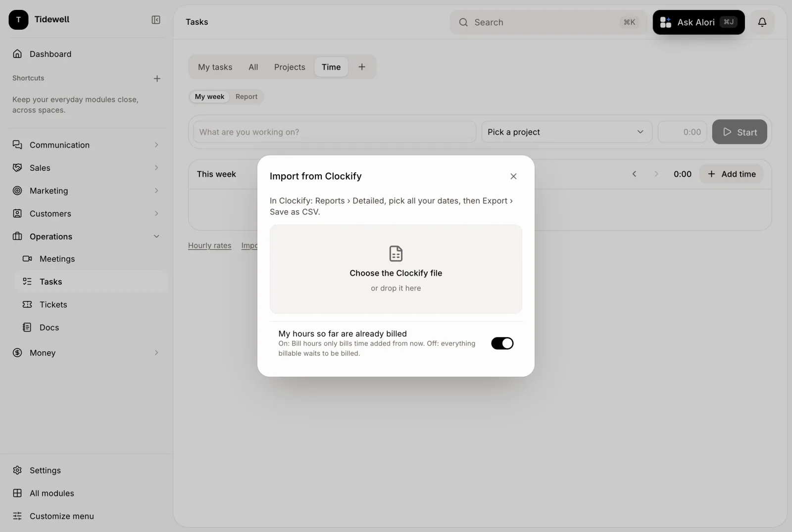This screenshot has height=532, width=792.
Task: Collapse the sidebar panel icon
Action: point(156,20)
